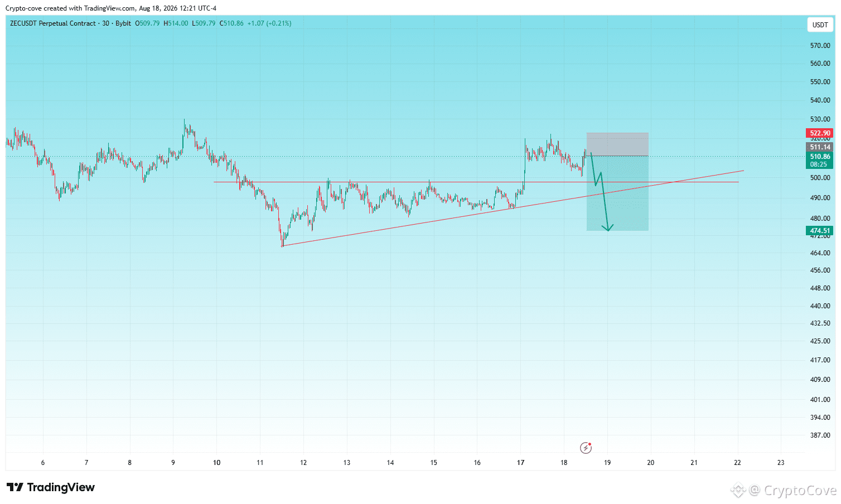This screenshot has width=841, height=504.
Task: Select the teal profit zone of the short position
Action: pos(617,193)
